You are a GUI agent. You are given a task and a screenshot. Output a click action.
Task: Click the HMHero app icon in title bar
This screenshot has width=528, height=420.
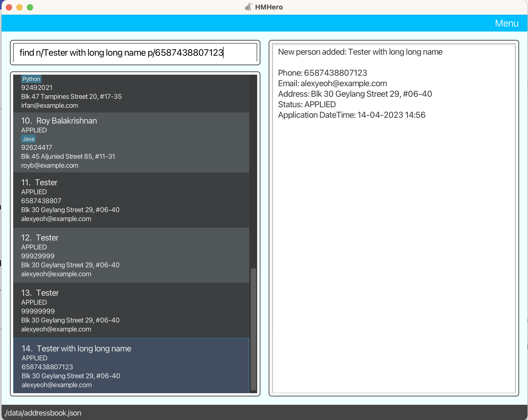pos(248,7)
